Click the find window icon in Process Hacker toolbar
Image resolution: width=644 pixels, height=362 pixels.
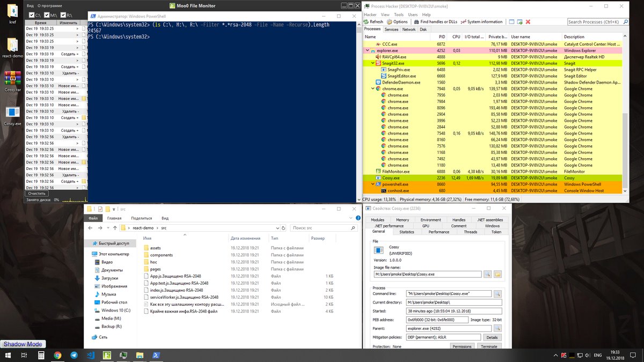[512, 22]
